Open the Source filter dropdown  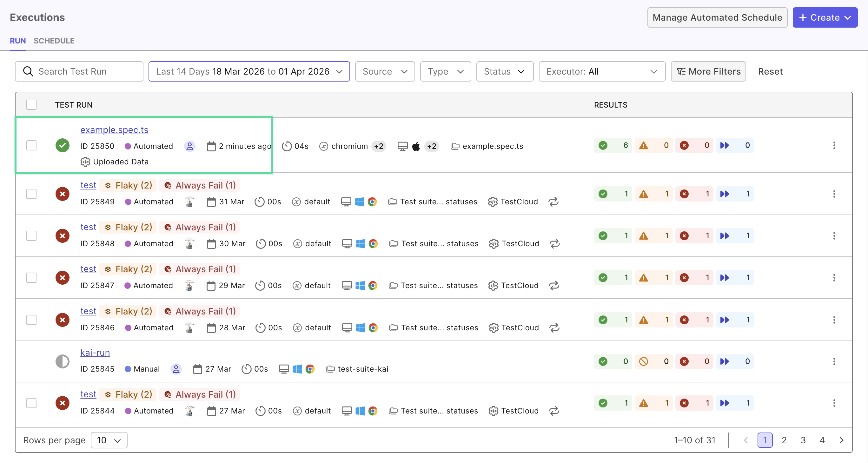[x=384, y=71]
